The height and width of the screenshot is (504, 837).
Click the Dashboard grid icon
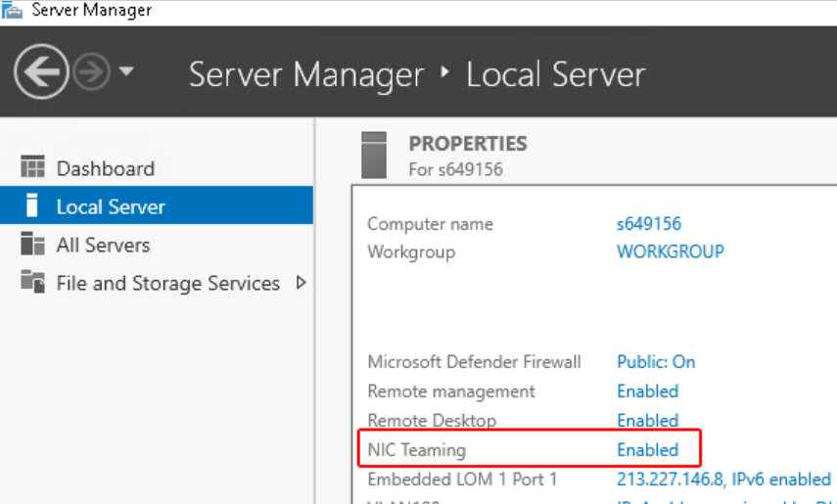[32, 168]
